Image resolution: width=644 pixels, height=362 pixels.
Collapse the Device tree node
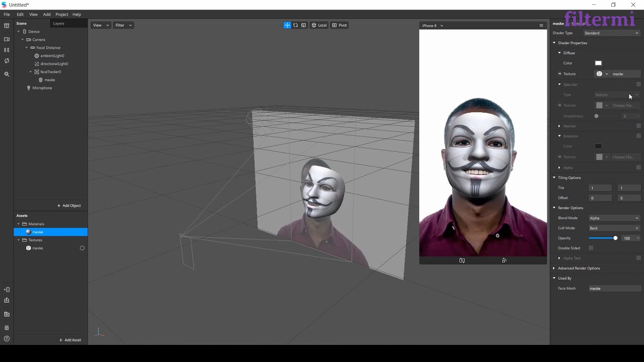[x=19, y=32]
